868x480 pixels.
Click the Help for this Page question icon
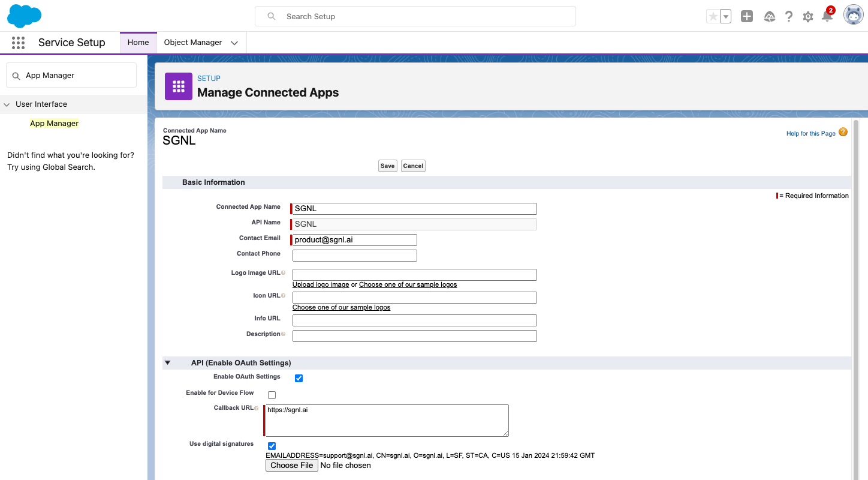pos(843,133)
